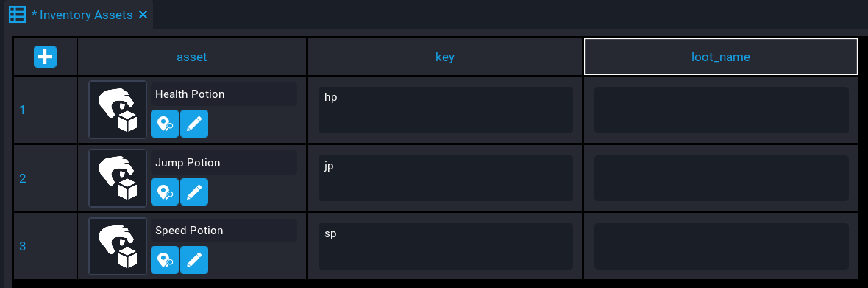Image resolution: width=868 pixels, height=288 pixels.
Task: Select the Inventory Assets tab
Action: 81,15
